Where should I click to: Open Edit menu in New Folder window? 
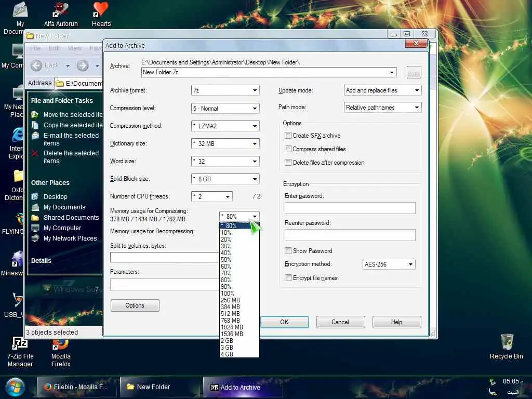(x=54, y=48)
